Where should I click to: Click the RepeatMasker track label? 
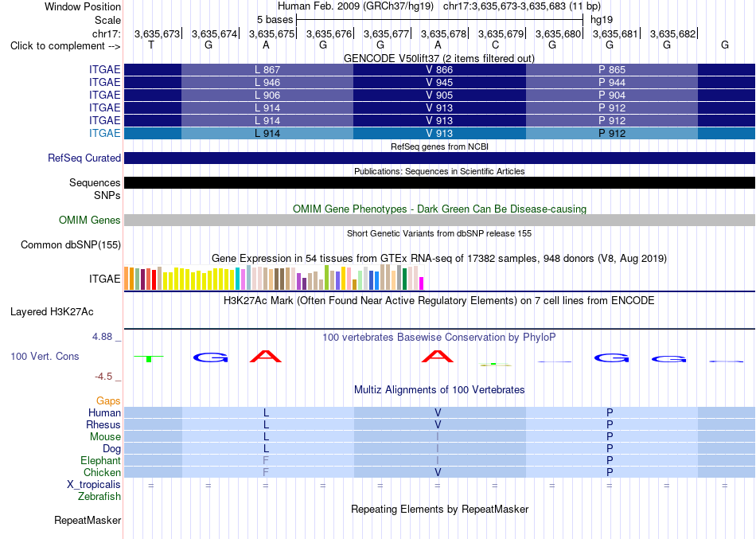point(88,520)
